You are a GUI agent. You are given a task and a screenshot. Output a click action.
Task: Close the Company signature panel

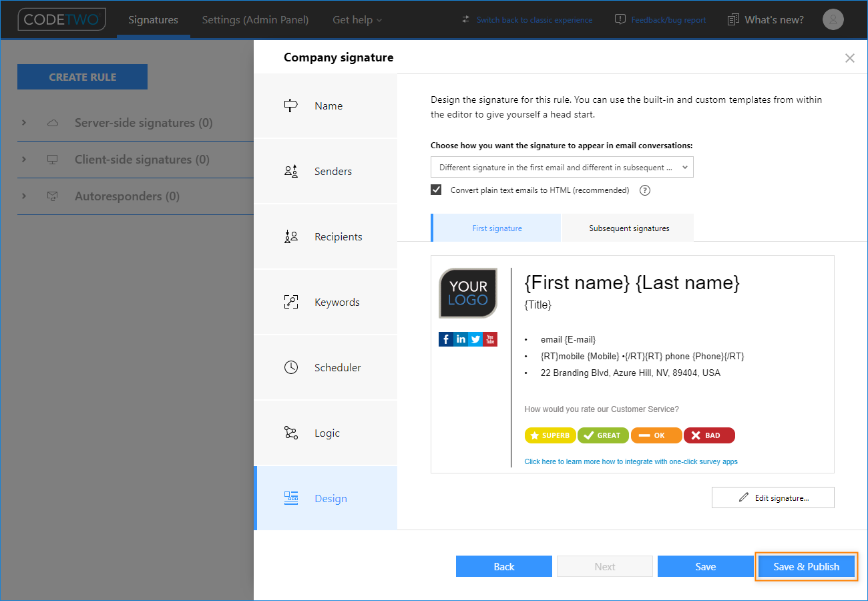coord(849,58)
